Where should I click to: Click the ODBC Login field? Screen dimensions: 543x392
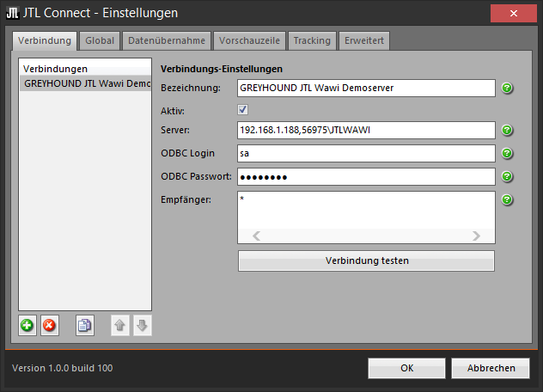coord(366,153)
